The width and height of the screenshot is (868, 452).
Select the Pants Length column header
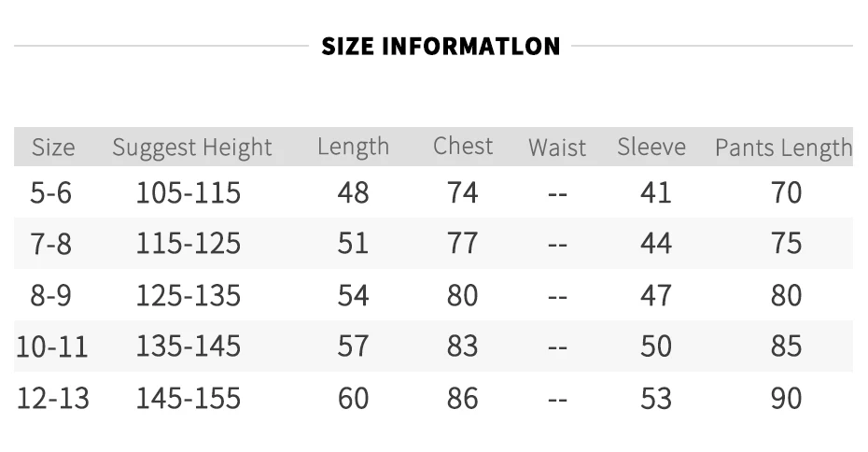[783, 148]
